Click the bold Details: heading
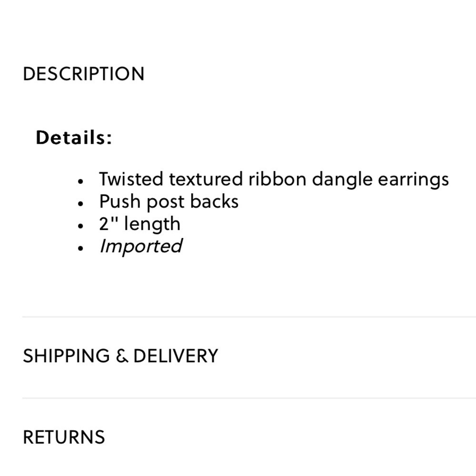476x476 pixels. [74, 138]
